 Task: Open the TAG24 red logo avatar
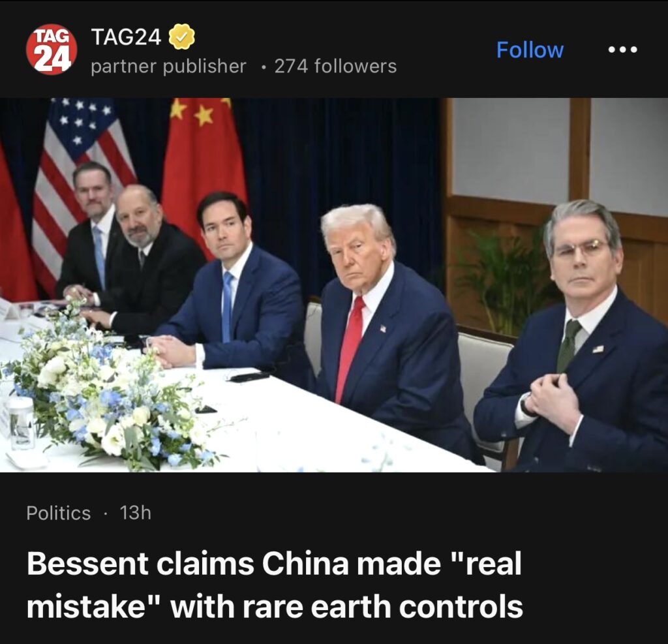[52, 50]
